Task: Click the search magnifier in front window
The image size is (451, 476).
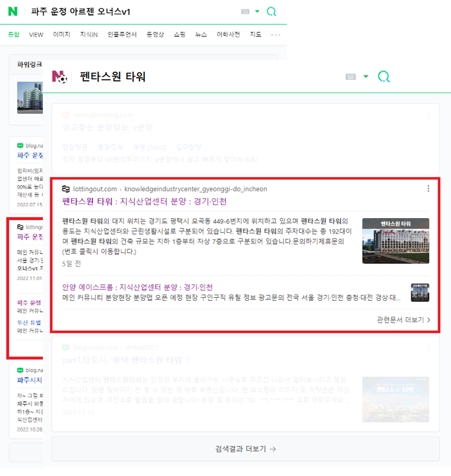Action: pos(384,77)
